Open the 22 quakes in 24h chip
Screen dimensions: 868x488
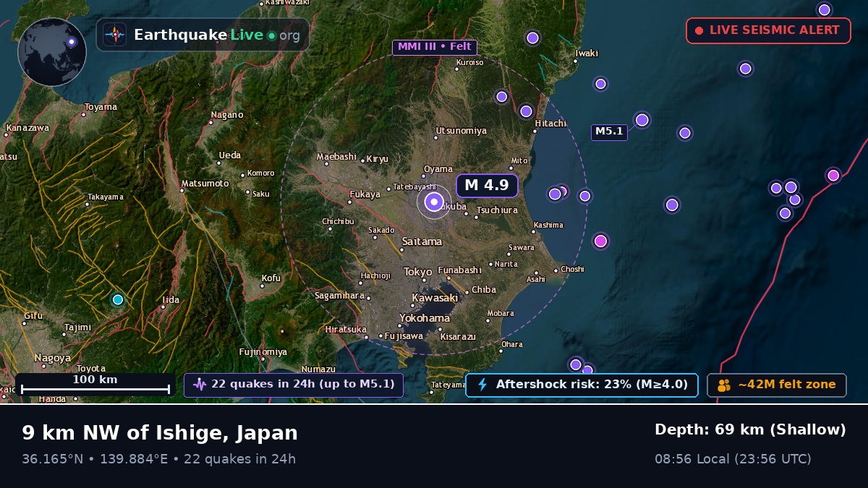click(x=294, y=385)
